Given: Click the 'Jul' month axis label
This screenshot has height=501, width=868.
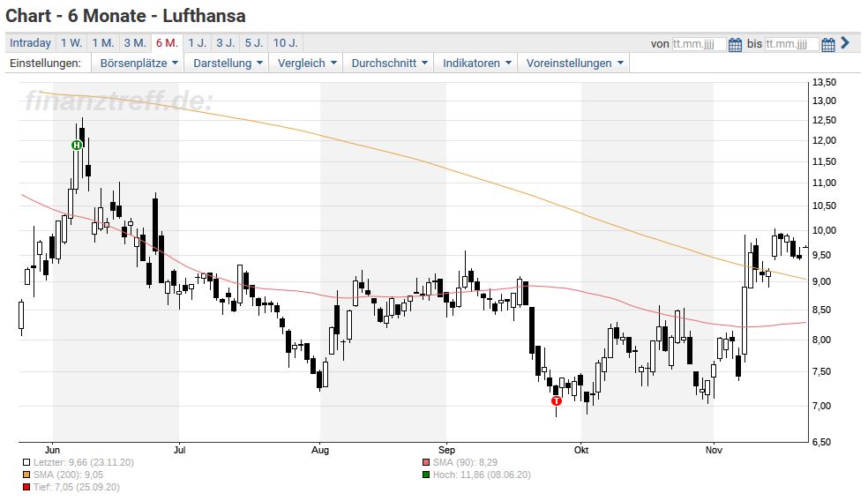Looking at the screenshot, I should (x=179, y=450).
